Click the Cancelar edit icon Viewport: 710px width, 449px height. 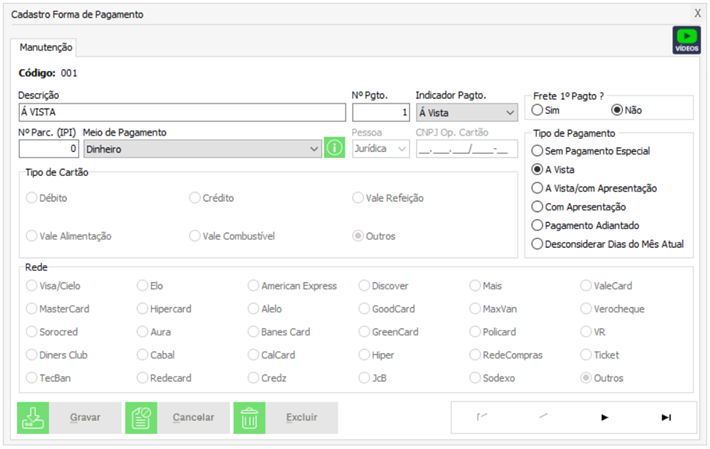click(x=141, y=417)
